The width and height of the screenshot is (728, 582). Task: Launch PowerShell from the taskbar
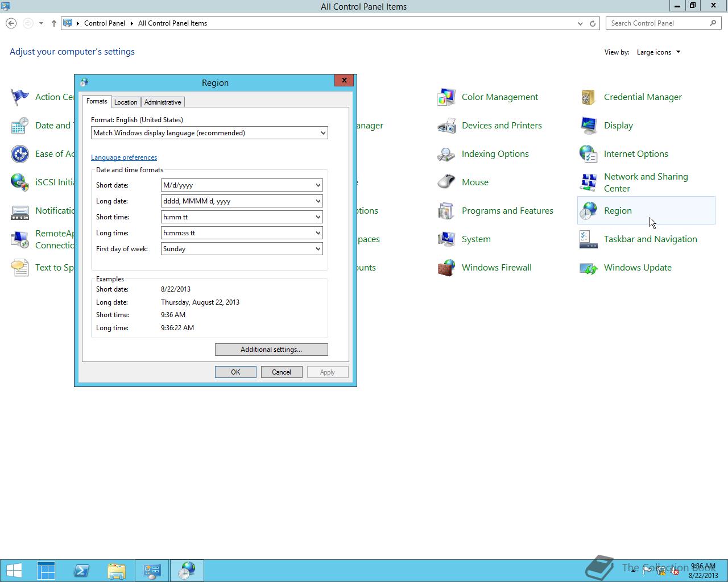tap(81, 571)
